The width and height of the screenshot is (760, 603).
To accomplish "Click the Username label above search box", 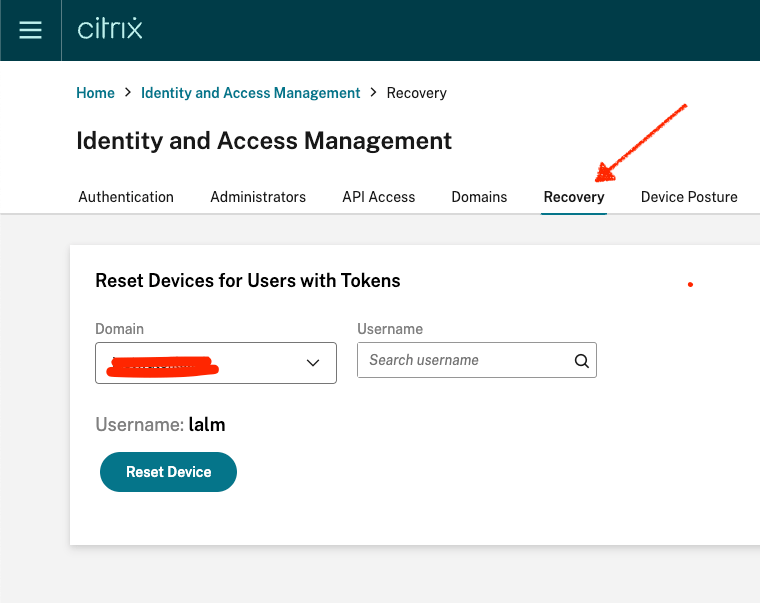I will (390, 329).
